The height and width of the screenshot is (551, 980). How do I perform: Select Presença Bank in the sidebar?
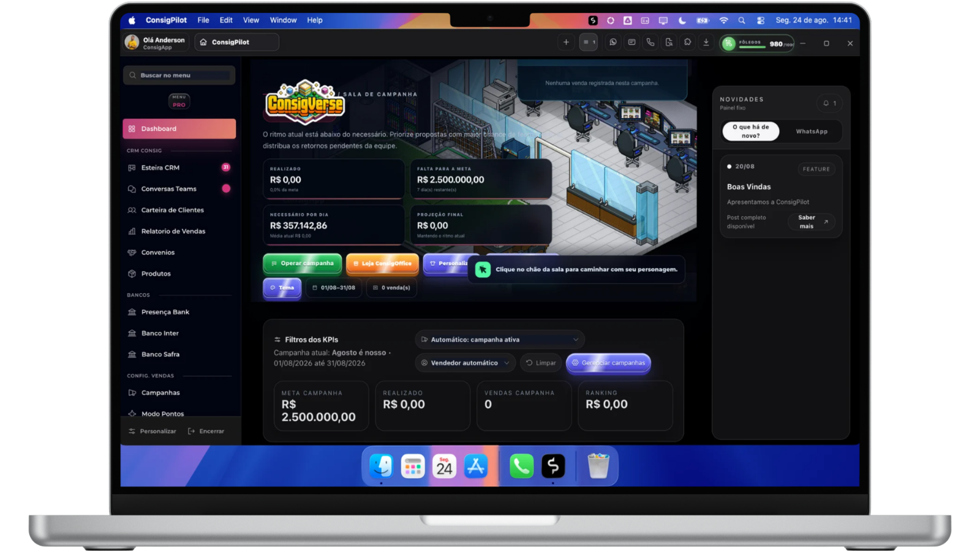(179, 312)
